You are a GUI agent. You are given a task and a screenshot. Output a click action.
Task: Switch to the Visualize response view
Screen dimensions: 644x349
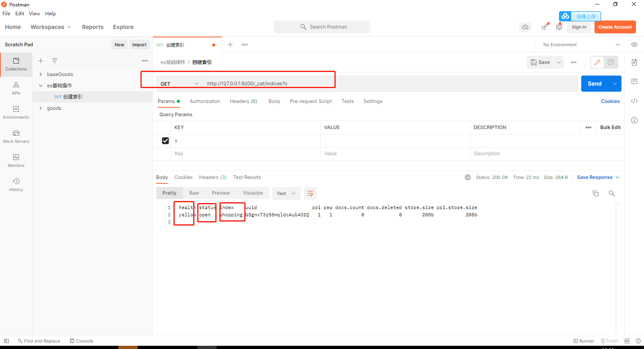coord(253,193)
